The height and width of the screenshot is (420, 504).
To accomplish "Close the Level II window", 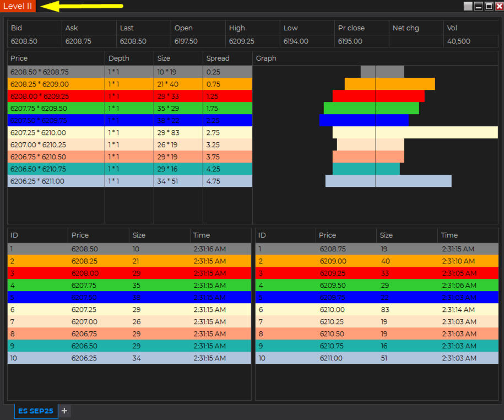I will point(498,6).
